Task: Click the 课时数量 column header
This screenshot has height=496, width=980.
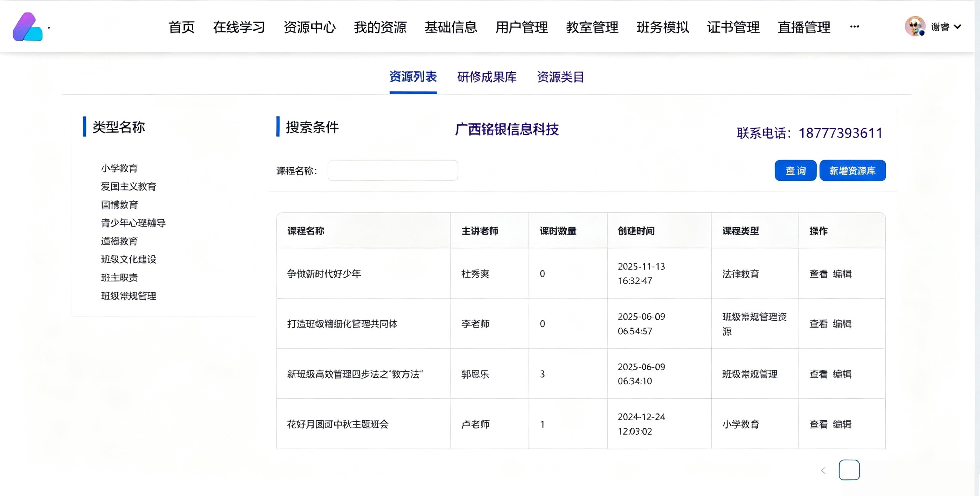Action: click(558, 231)
